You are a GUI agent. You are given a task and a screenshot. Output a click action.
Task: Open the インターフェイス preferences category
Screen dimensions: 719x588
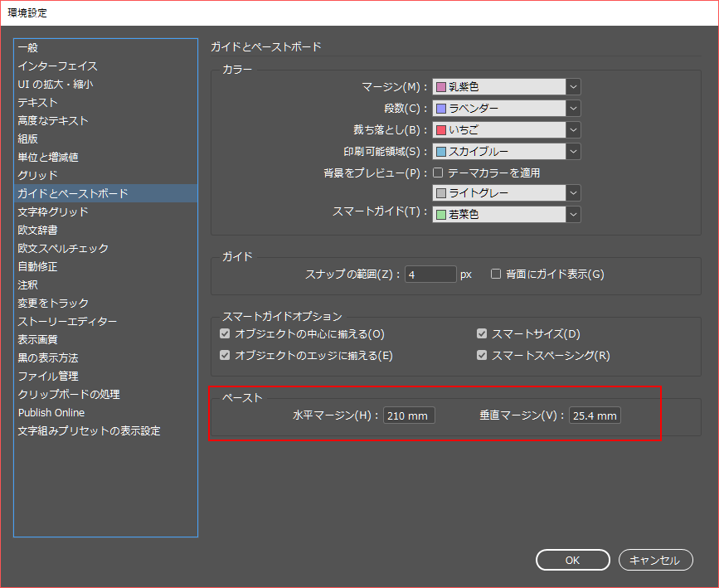click(x=106, y=66)
